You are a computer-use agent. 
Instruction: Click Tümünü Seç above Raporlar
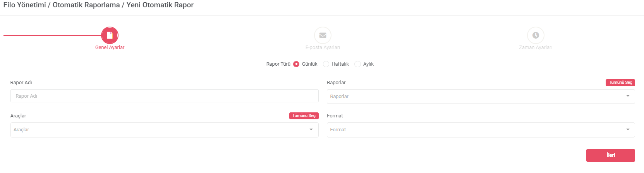pos(620,83)
